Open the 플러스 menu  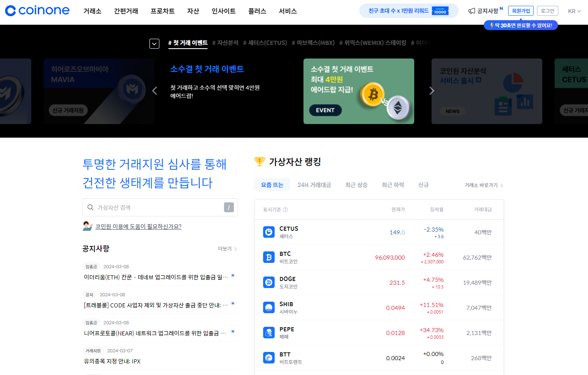click(x=257, y=11)
